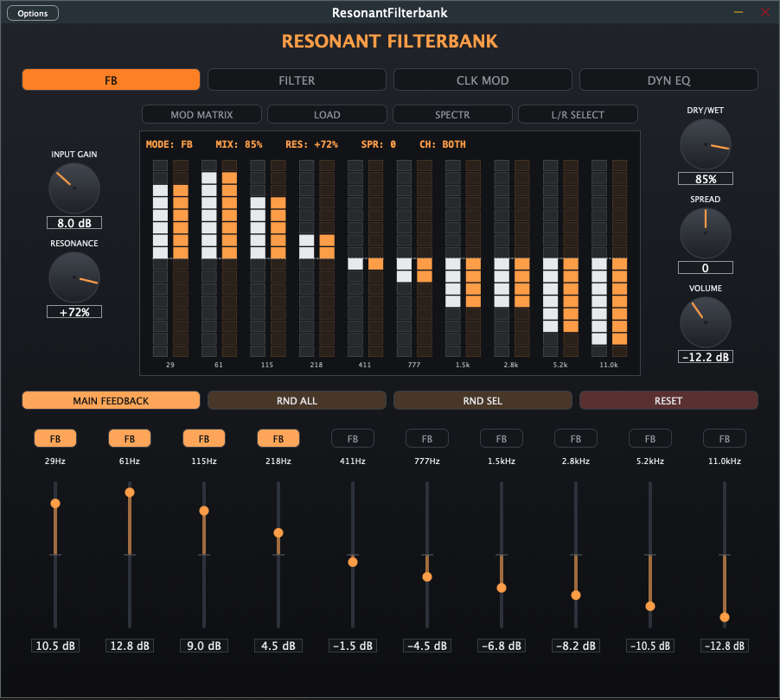Enable FB toggle for 777Hz band
Image resolution: width=780 pixels, height=700 pixels.
pyautogui.click(x=427, y=438)
